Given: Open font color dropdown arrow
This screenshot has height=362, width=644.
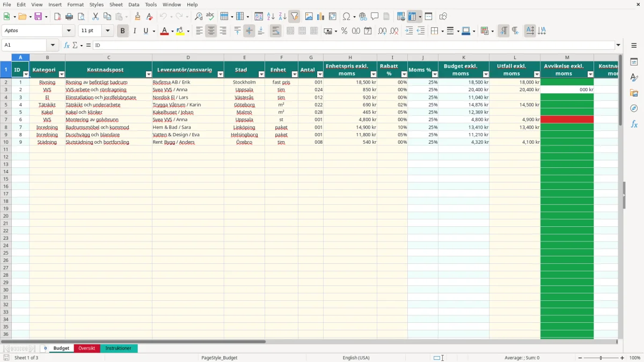Looking at the screenshot, I should [x=172, y=31].
